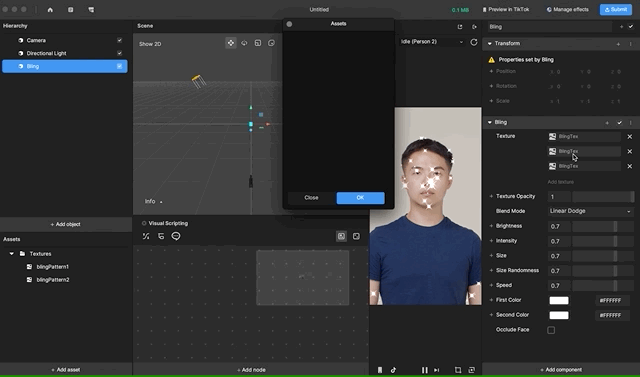Toggle the object enabled checkbox beside the Bling name field
640x377 pixels.
(x=631, y=27)
